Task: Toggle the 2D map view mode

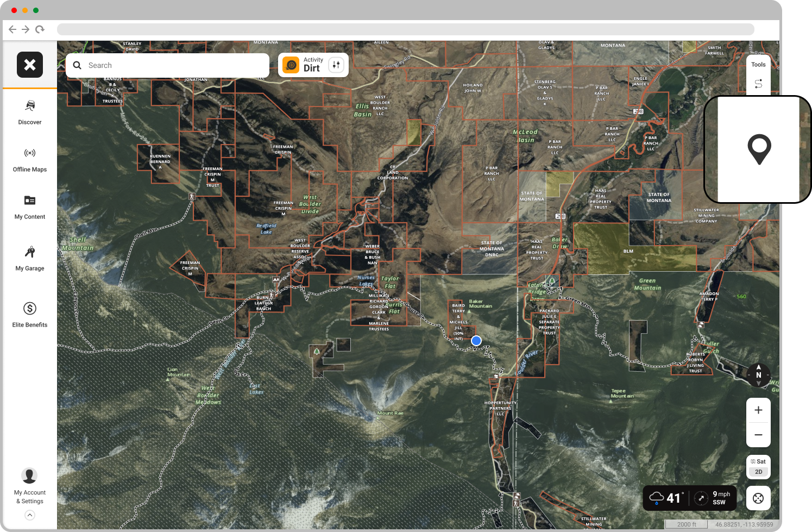Action: coord(758,472)
